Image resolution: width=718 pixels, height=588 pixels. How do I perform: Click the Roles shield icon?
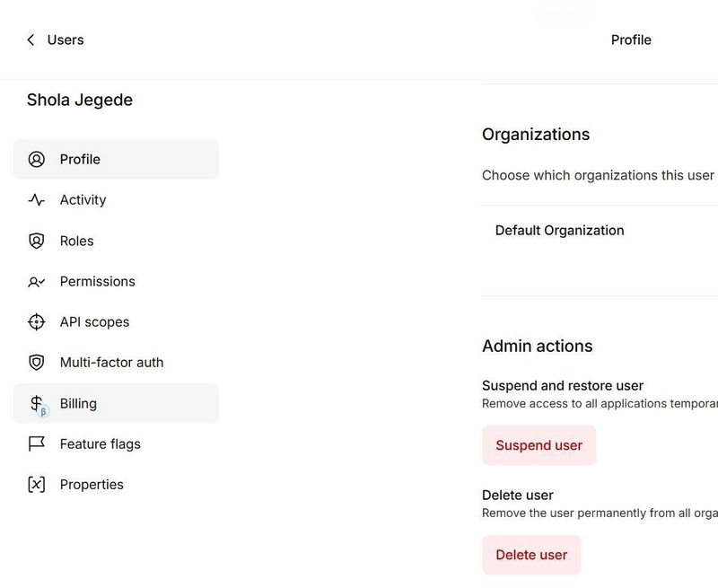[37, 241]
